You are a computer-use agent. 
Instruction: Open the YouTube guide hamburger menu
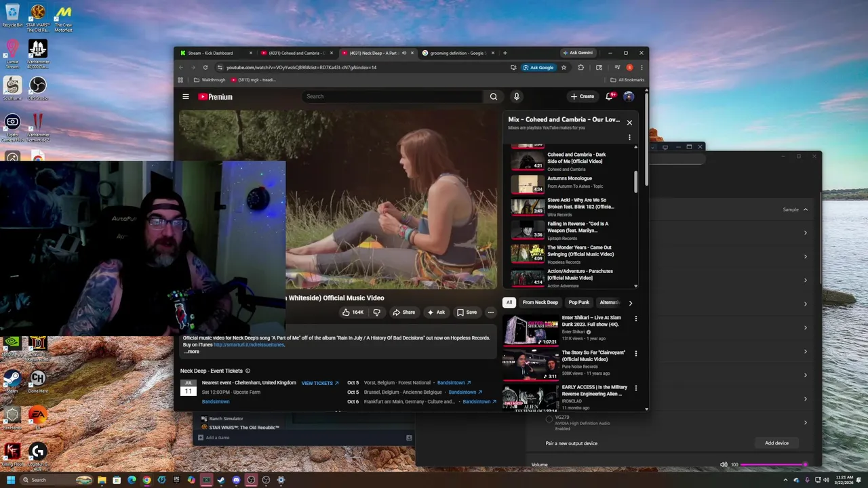[x=185, y=97]
